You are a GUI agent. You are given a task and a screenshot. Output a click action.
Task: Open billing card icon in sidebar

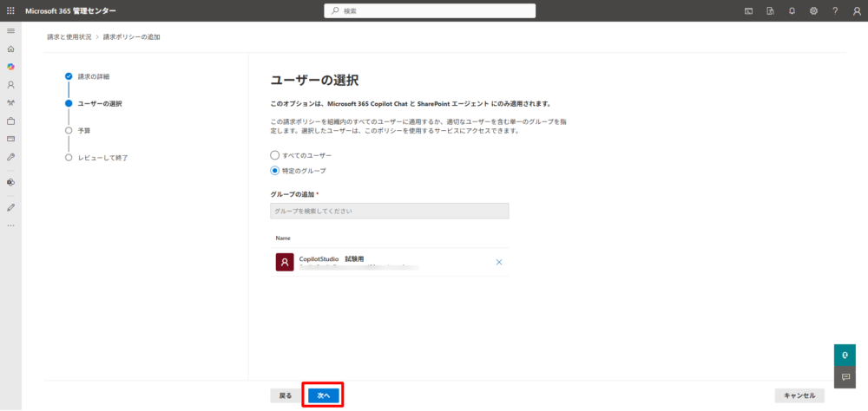point(10,139)
